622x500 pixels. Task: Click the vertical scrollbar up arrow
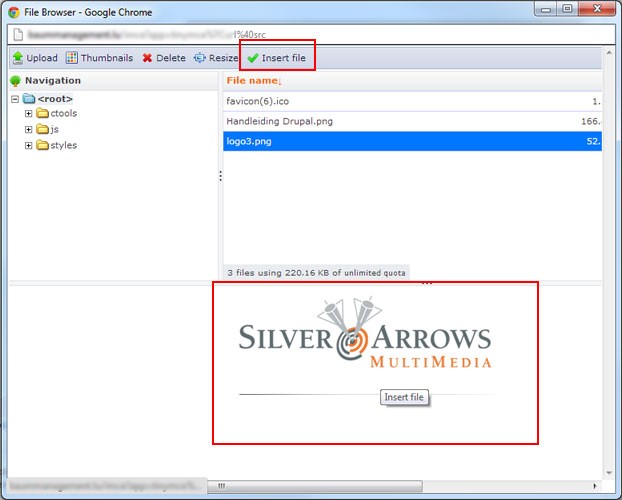pos(609,52)
